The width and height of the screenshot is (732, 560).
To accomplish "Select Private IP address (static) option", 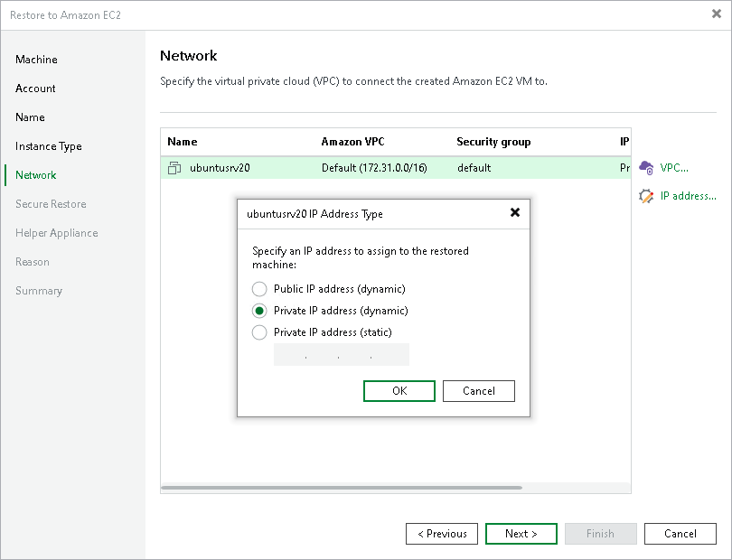I will (259, 332).
